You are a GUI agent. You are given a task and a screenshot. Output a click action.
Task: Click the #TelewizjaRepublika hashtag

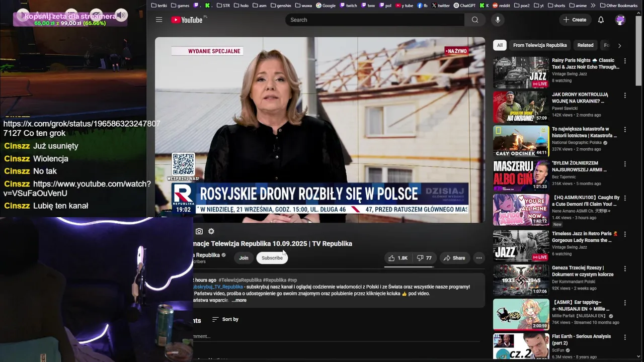point(240,280)
